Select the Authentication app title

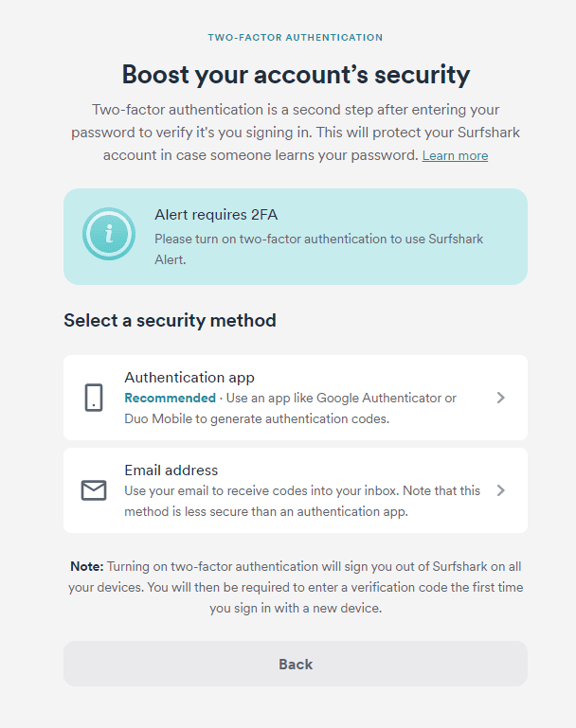tap(189, 378)
